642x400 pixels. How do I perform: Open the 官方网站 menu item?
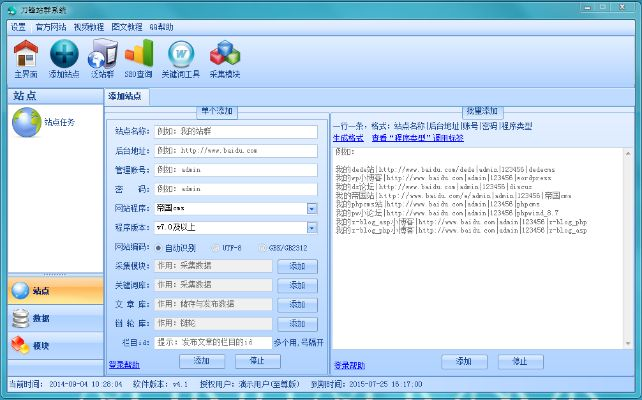point(52,26)
